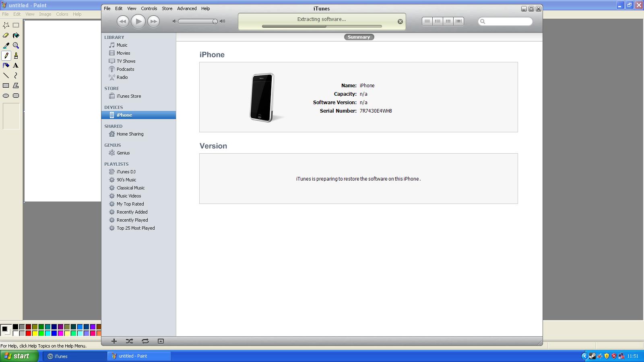The image size is (644, 362).
Task: Toggle repeat in iTunes
Action: pyautogui.click(x=145, y=341)
